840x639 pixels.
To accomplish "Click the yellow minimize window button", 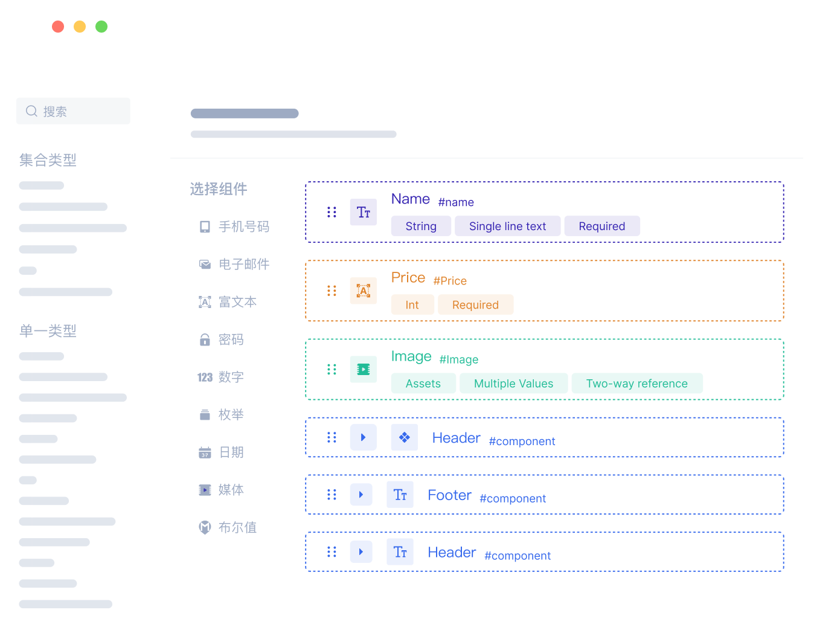I will tap(80, 27).
